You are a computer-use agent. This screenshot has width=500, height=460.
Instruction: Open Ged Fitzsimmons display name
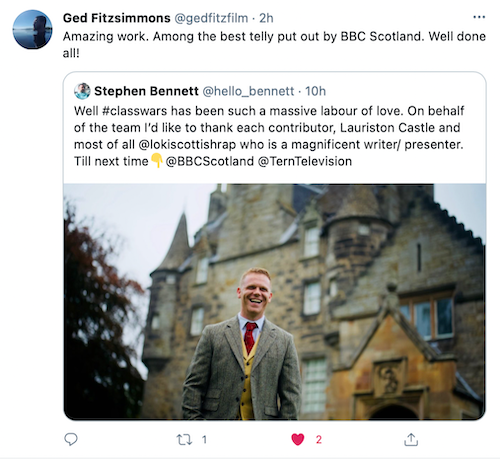tap(116, 18)
